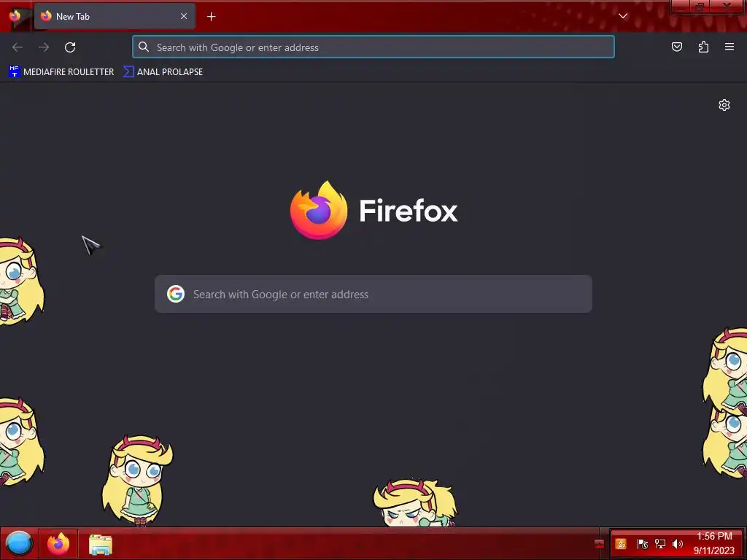This screenshot has height=560, width=747.
Task: Open File Explorer from the taskbar
Action: pos(101,545)
